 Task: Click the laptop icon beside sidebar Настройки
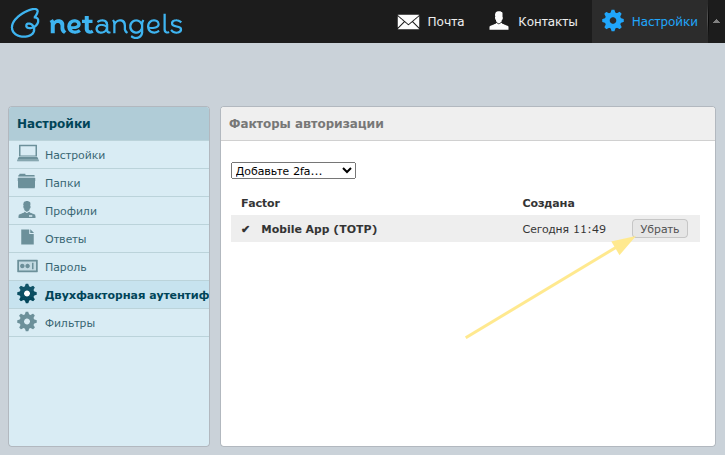[28, 155]
